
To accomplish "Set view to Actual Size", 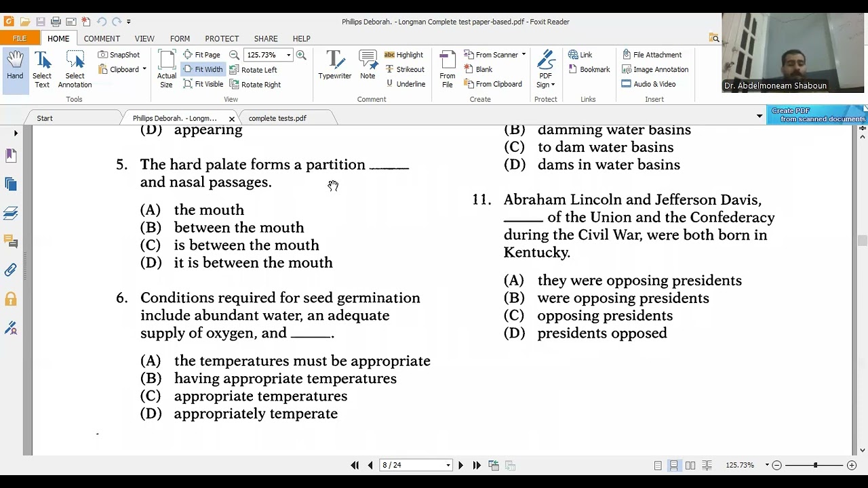I will click(x=166, y=70).
